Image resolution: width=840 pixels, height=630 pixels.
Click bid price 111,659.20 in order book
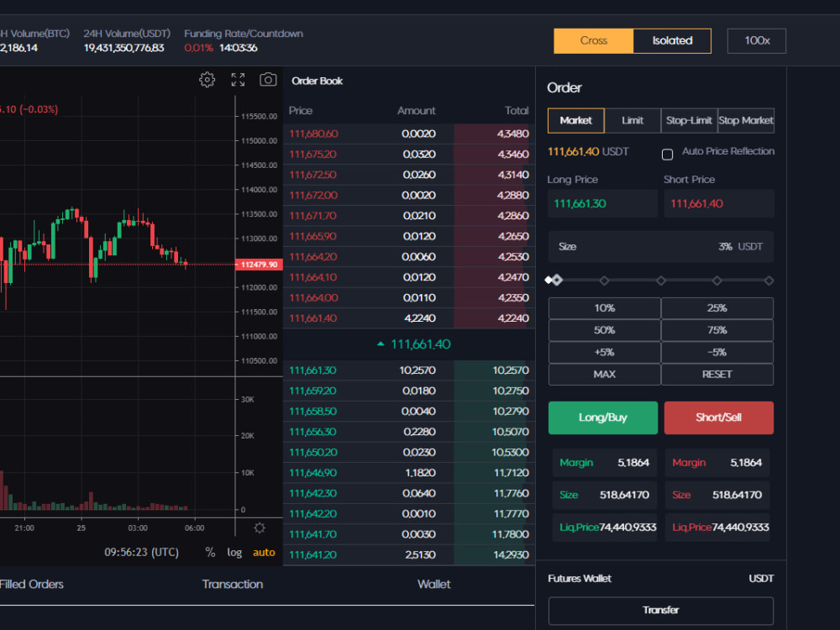click(312, 391)
